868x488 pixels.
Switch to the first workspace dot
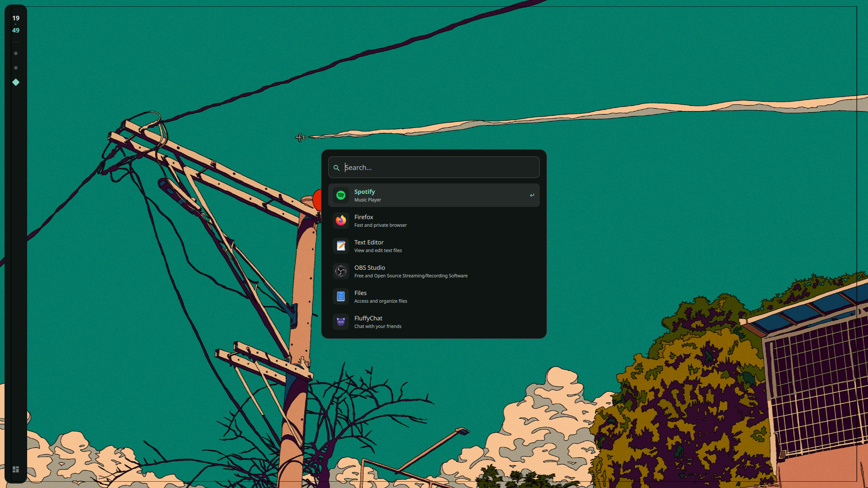point(16,53)
